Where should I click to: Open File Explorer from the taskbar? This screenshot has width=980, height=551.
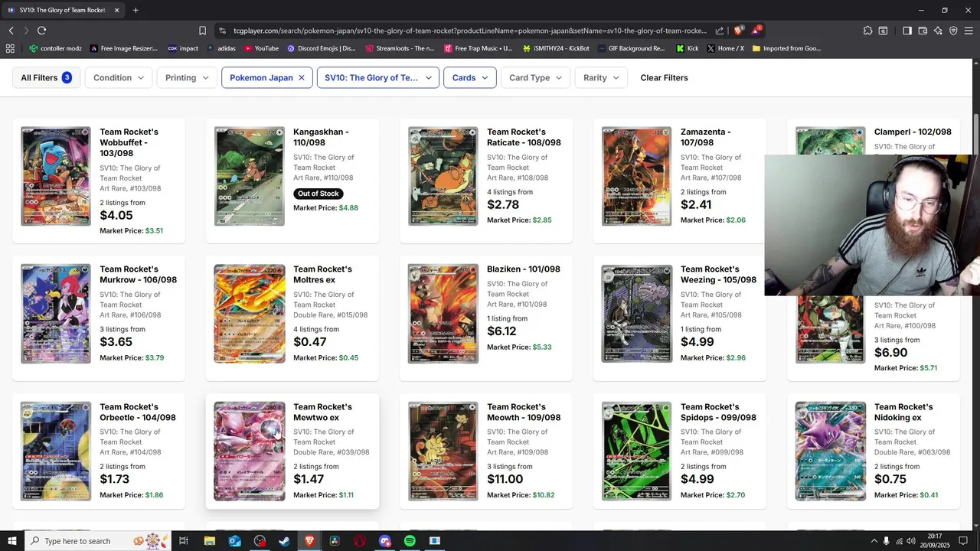tap(209, 541)
